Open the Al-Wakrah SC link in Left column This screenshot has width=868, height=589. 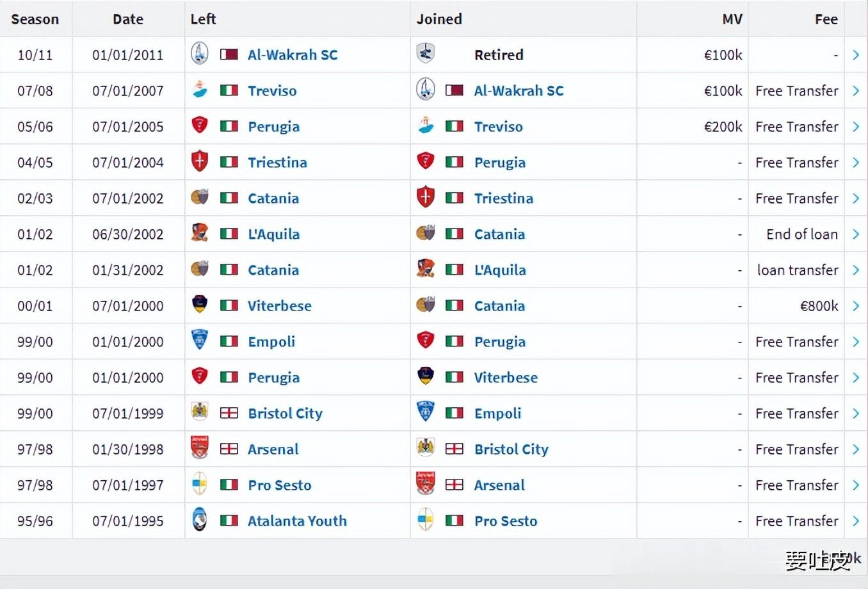pyautogui.click(x=293, y=55)
